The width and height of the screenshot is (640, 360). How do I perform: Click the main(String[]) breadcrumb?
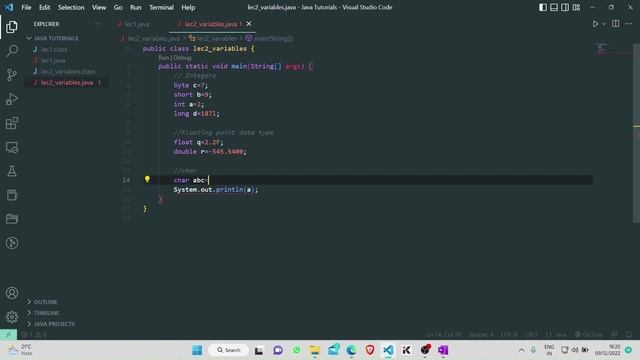pos(273,38)
